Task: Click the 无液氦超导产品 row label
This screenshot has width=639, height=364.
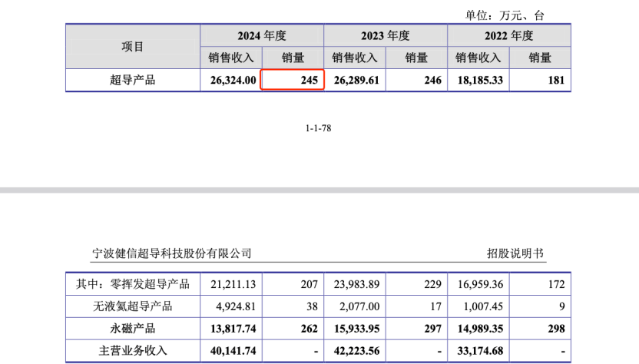Action: 133,306
